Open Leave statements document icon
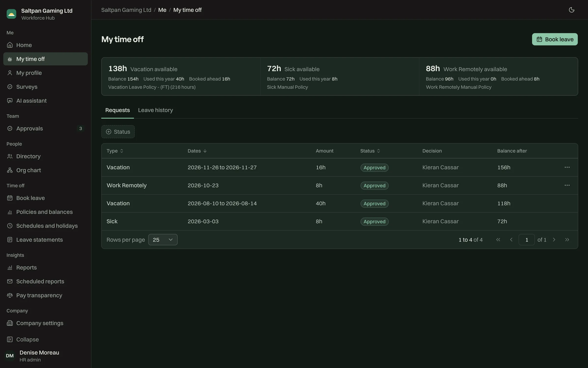The width and height of the screenshot is (588, 368). pos(10,240)
